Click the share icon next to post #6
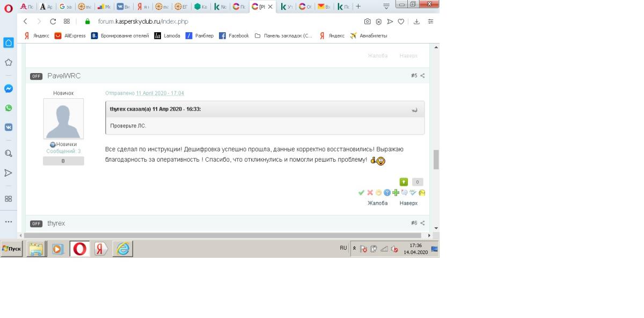644x318 pixels. click(x=423, y=223)
